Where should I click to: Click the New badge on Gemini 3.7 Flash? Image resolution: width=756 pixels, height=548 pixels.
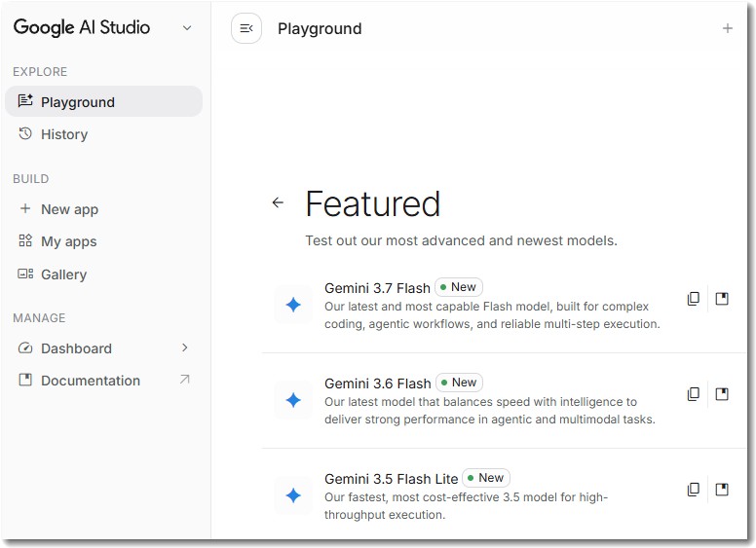coord(459,287)
